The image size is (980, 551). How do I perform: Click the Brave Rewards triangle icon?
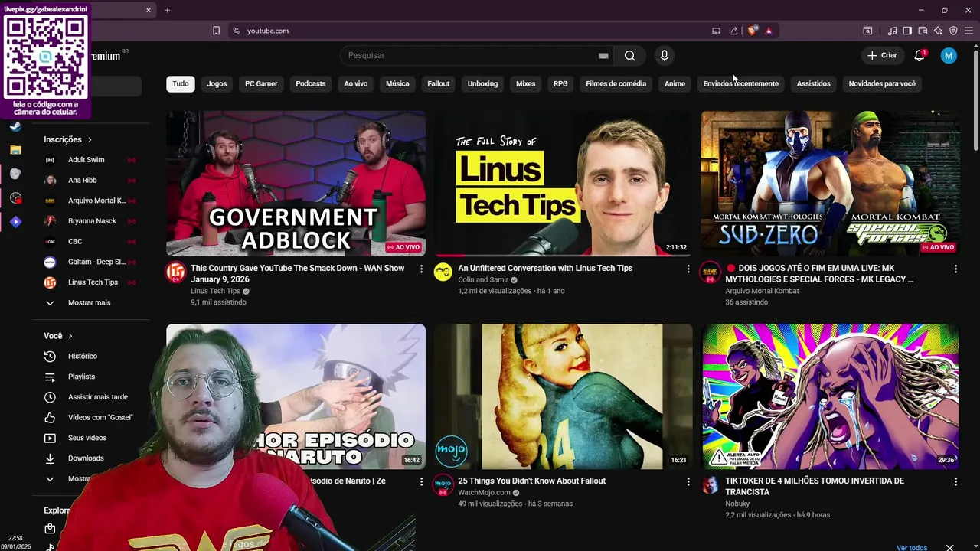click(x=769, y=31)
